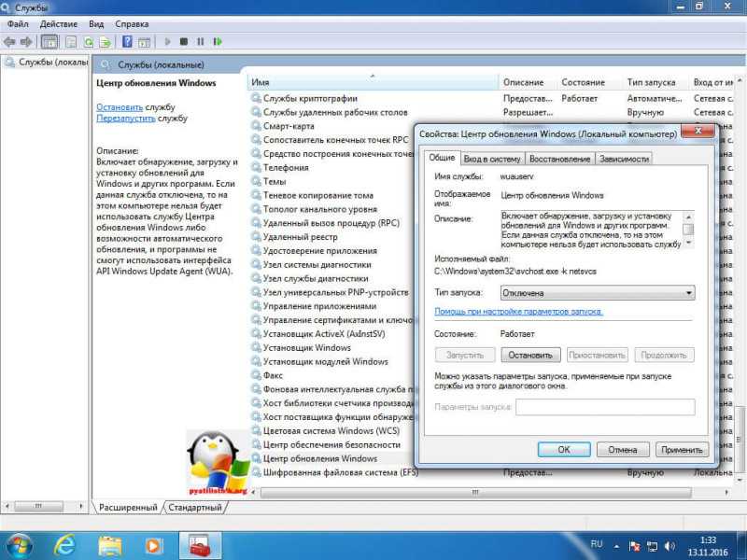This screenshot has height=560, width=747.
Task: Click the volume speaker tray icon
Action: [669, 546]
